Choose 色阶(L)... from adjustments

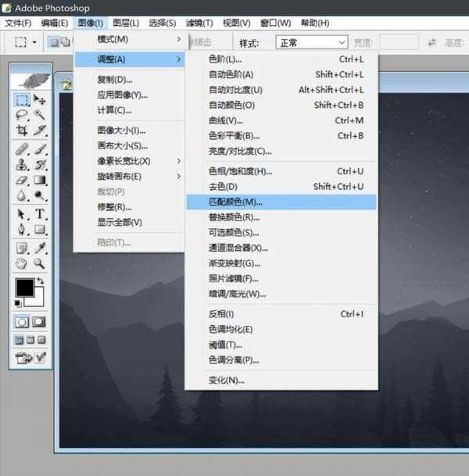281,59
